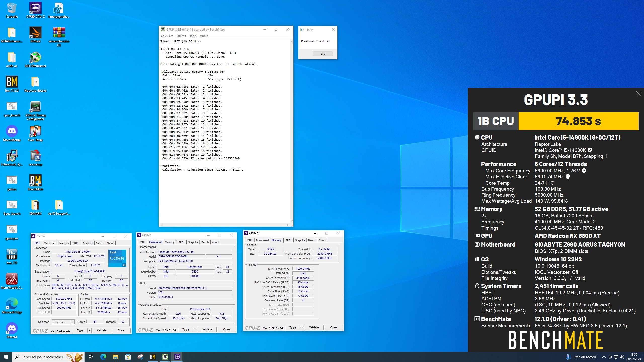
Task: Open the Microsoft Store taskbar icon
Action: click(x=128, y=357)
